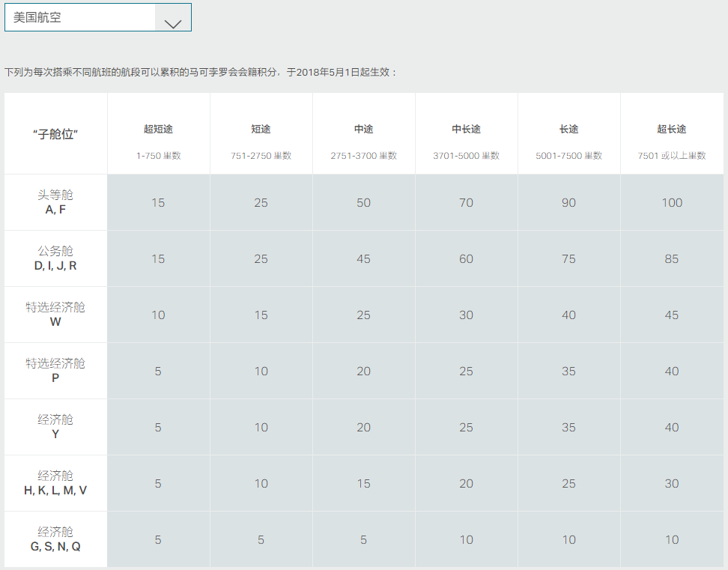The width and height of the screenshot is (728, 570).
Task: Click the 超短途 column header
Action: 158,129
